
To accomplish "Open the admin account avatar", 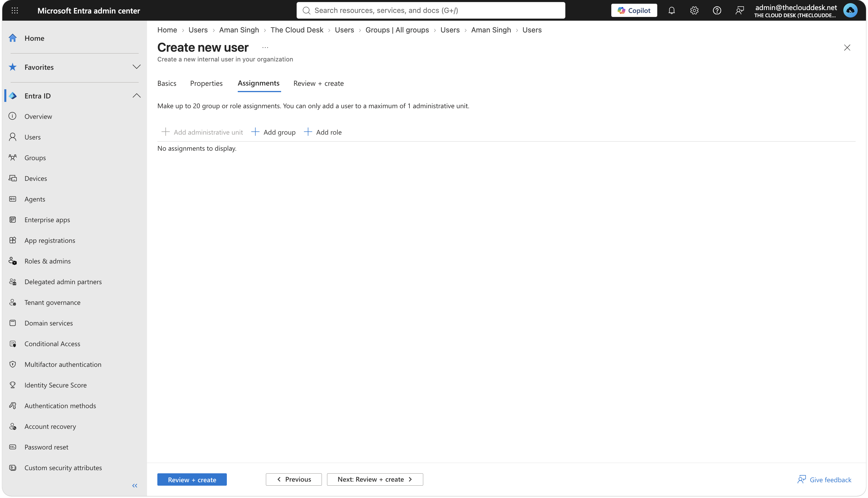I will [850, 10].
